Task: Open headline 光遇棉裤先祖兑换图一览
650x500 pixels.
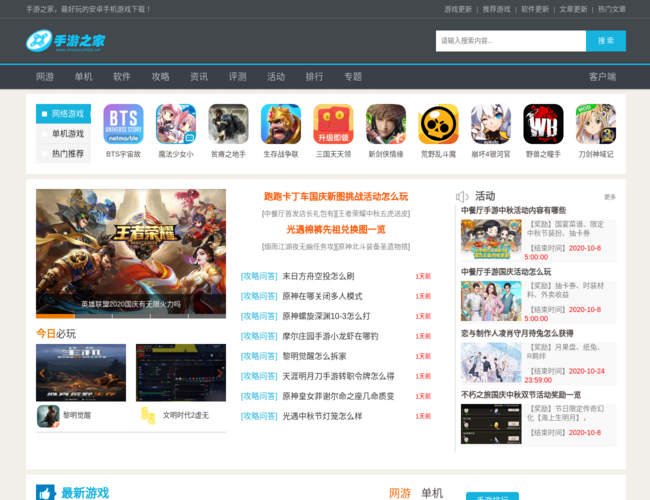Action: (x=336, y=230)
